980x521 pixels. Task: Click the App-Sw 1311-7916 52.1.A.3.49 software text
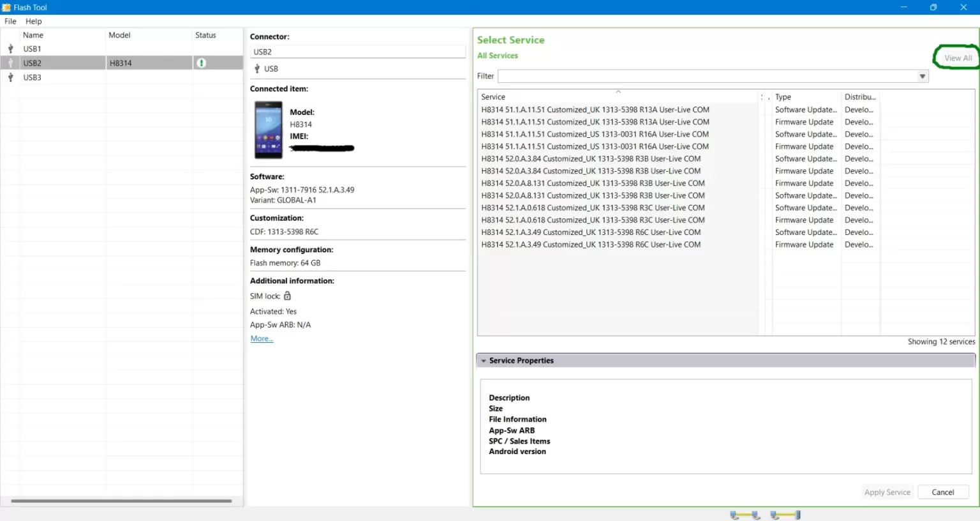tap(302, 190)
